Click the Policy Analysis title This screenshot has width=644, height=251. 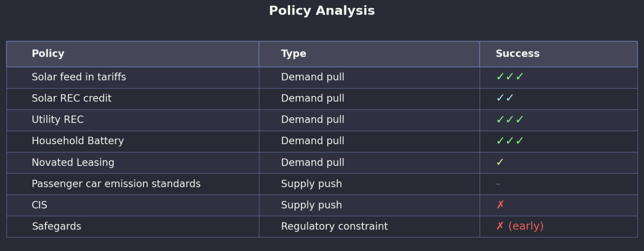pyautogui.click(x=322, y=11)
